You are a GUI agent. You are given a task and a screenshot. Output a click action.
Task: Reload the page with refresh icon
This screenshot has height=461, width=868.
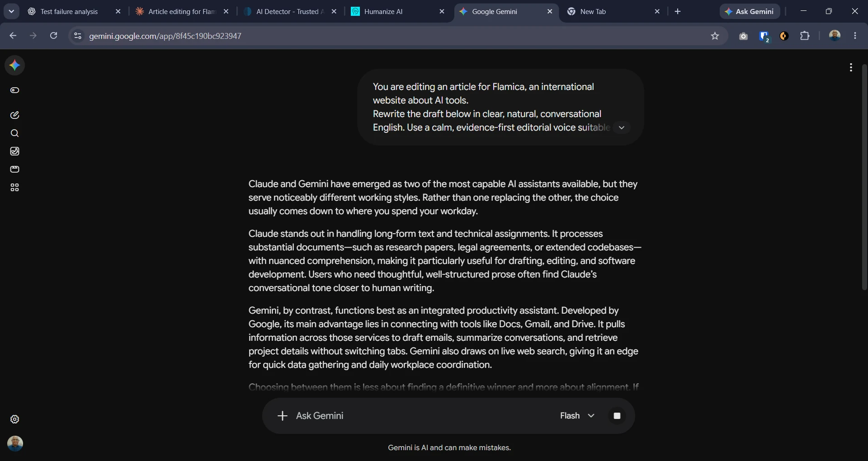pos(53,36)
